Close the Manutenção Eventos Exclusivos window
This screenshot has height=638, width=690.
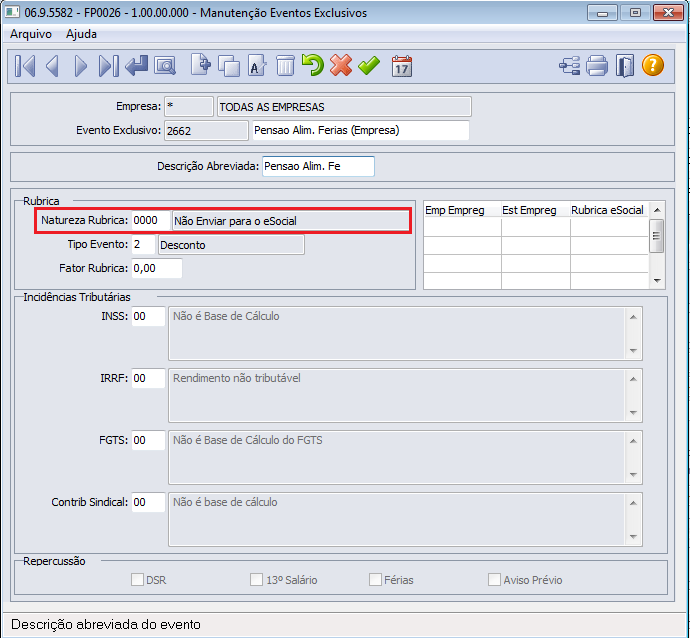[668, 13]
